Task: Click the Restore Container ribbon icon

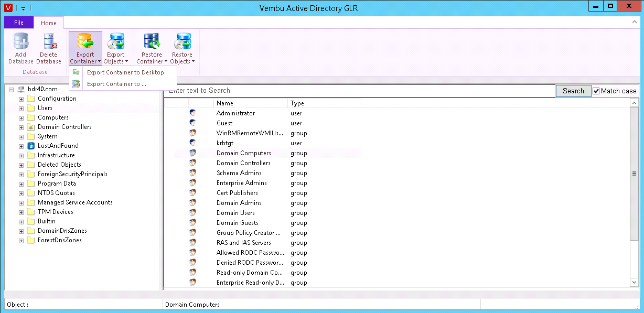Action: (x=152, y=41)
